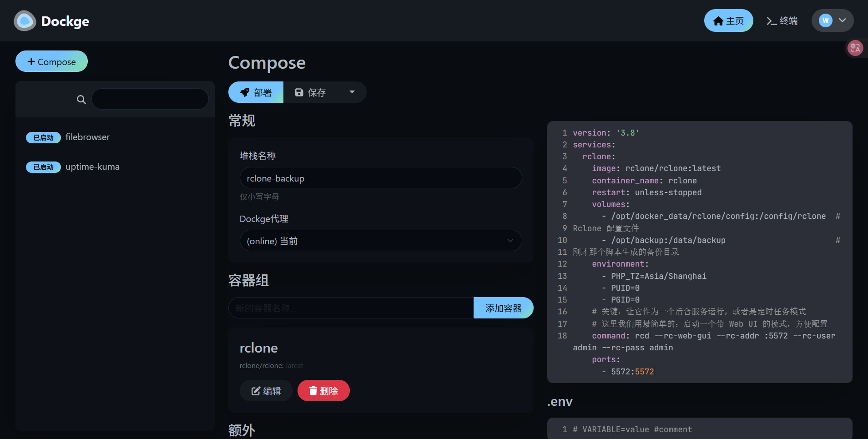Deploy the stack with 部署 button
The height and width of the screenshot is (439, 868).
click(x=256, y=92)
